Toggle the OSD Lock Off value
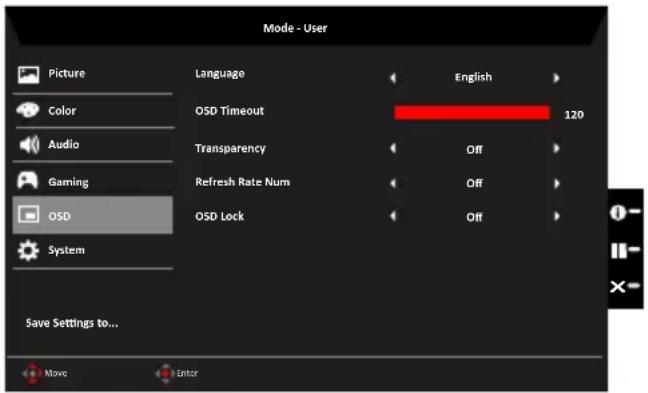This screenshot has width=648, height=393. click(x=474, y=217)
